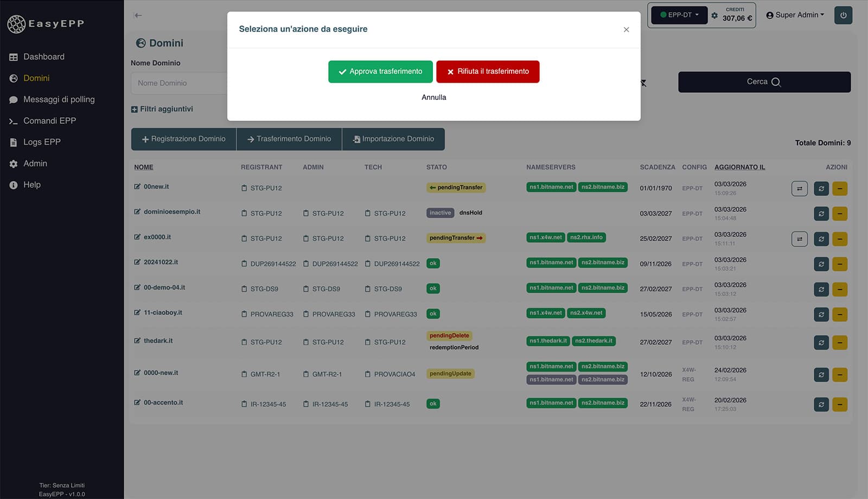Screen dimensions: 868x499
Task: Select Domini in the navigation menu
Action: (x=36, y=78)
